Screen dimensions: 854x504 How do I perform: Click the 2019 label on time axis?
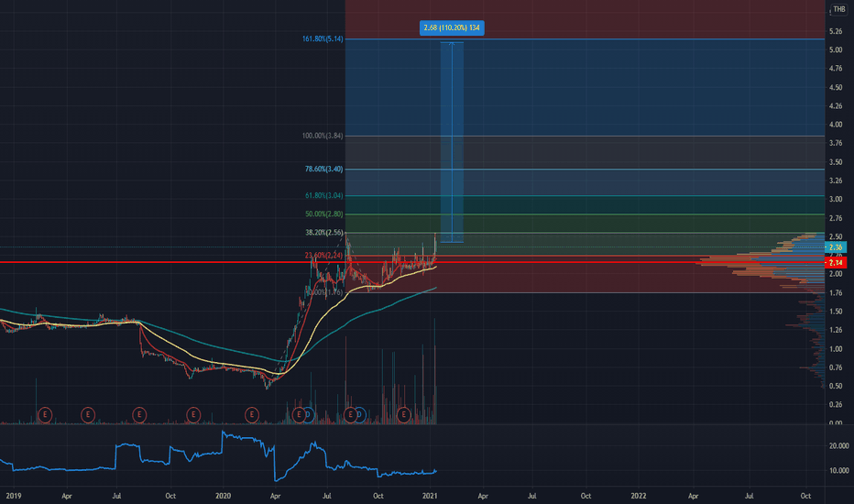click(x=13, y=496)
